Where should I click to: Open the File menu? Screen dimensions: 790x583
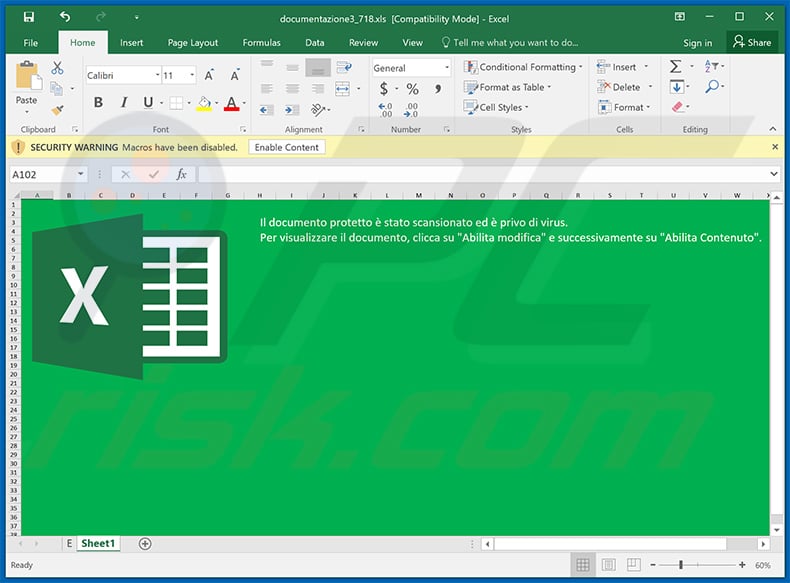tap(31, 43)
